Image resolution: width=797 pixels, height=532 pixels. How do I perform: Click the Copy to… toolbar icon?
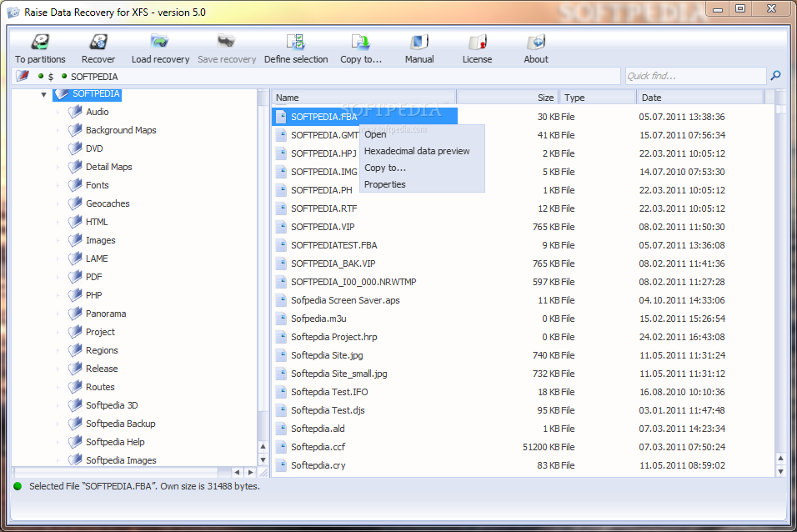(x=360, y=42)
